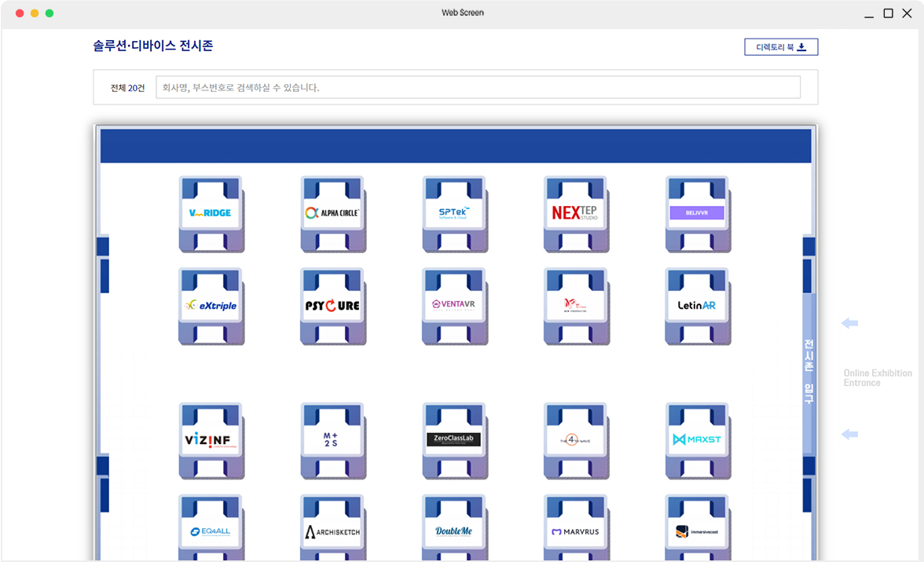924x562 pixels.
Task: Open the SPTek booth
Action: (x=453, y=213)
